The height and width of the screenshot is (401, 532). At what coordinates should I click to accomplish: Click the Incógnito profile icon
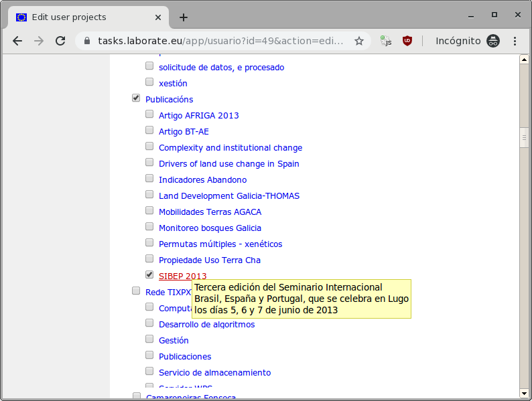493,41
